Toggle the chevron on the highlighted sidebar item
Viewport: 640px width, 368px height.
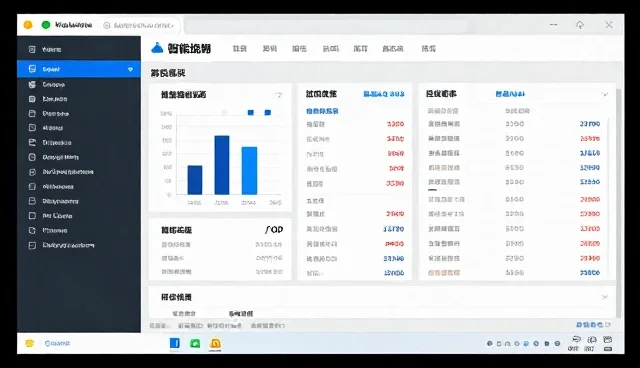[x=130, y=69]
